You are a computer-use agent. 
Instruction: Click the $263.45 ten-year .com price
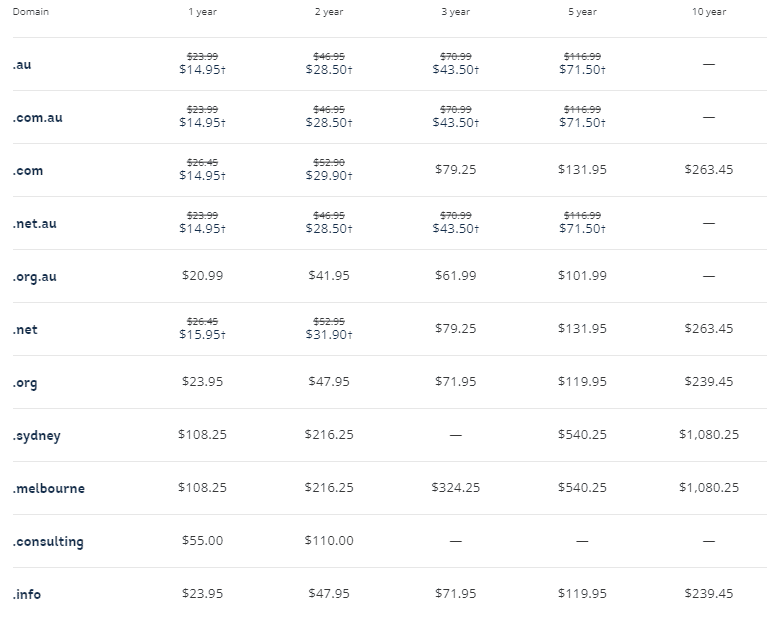click(x=709, y=169)
